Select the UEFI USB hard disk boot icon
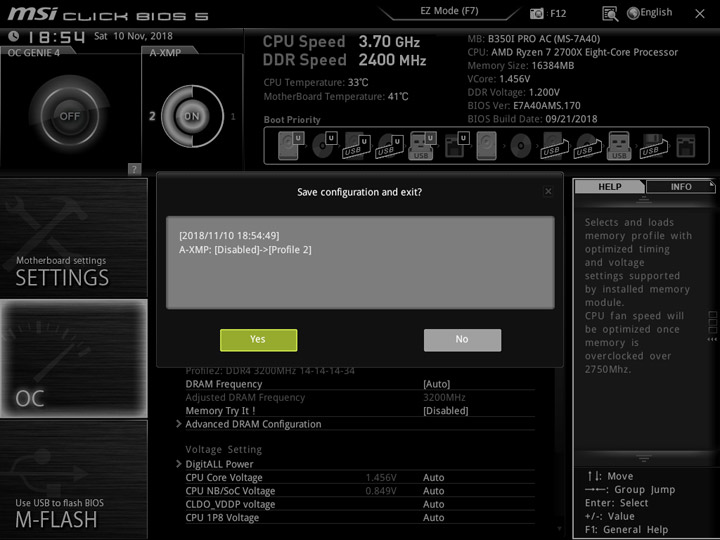 356,146
